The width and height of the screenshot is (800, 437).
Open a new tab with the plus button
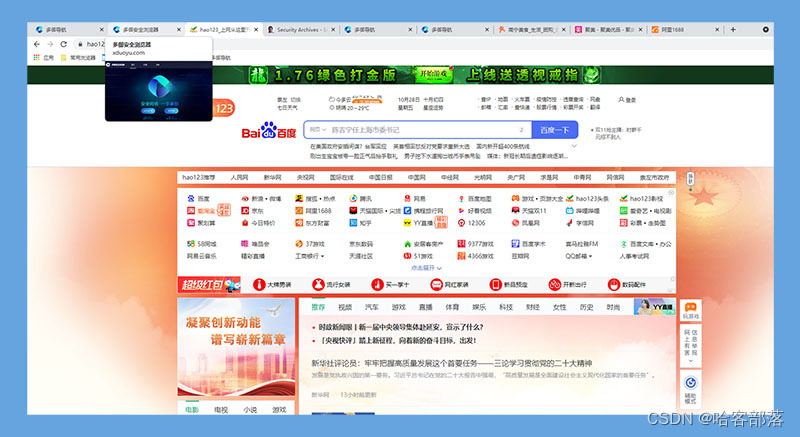pyautogui.click(x=733, y=30)
